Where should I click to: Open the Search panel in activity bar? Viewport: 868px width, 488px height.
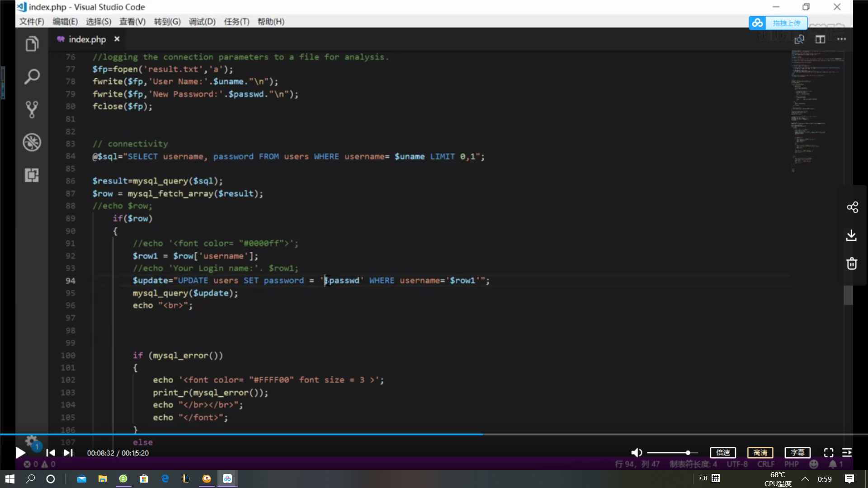[32, 77]
